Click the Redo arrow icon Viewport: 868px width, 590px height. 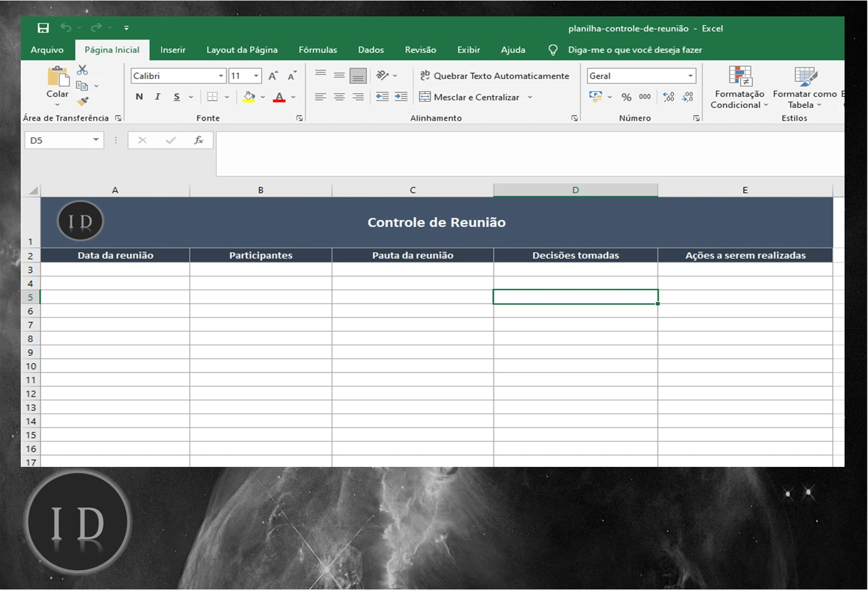click(97, 28)
